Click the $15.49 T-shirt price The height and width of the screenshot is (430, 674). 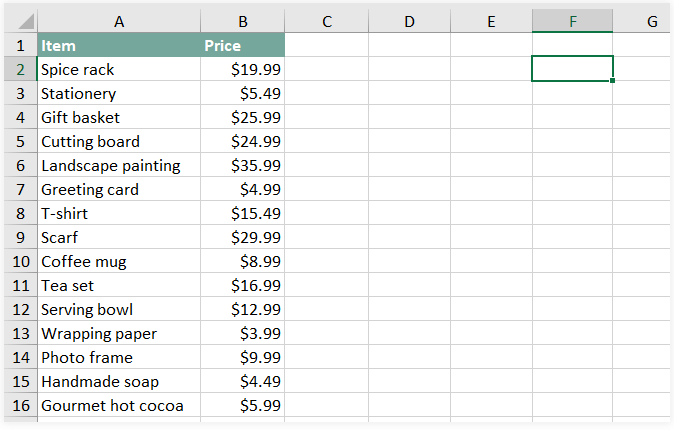click(242, 213)
